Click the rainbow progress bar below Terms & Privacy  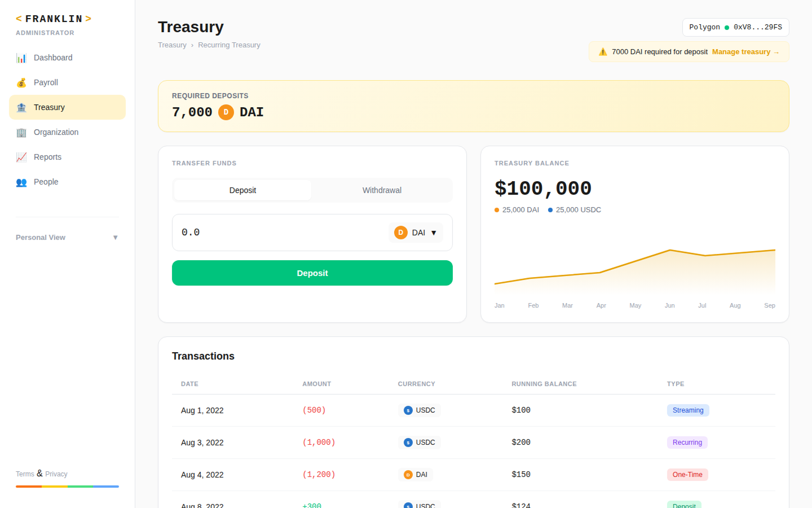click(67, 486)
